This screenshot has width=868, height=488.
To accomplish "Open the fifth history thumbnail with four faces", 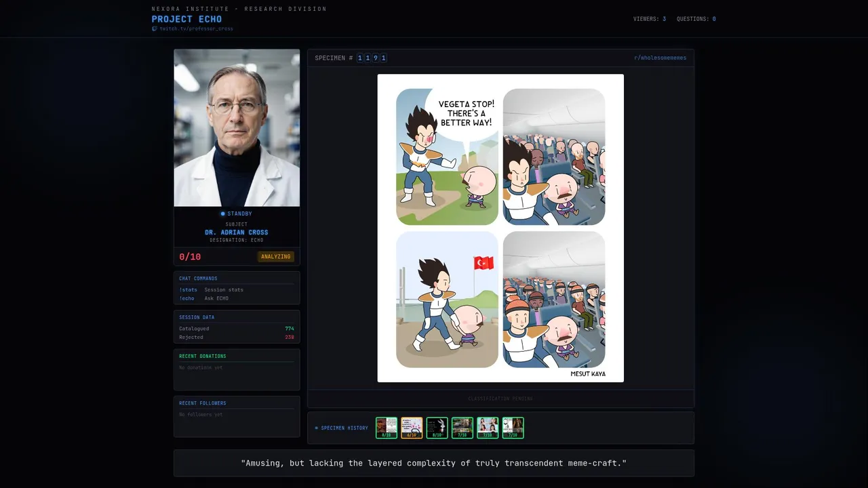I will (x=488, y=428).
